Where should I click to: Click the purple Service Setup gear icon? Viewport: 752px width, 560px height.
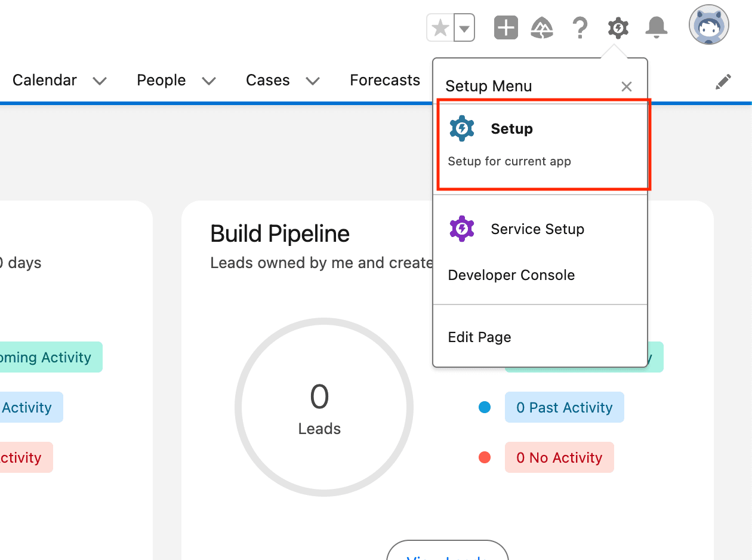pyautogui.click(x=462, y=228)
